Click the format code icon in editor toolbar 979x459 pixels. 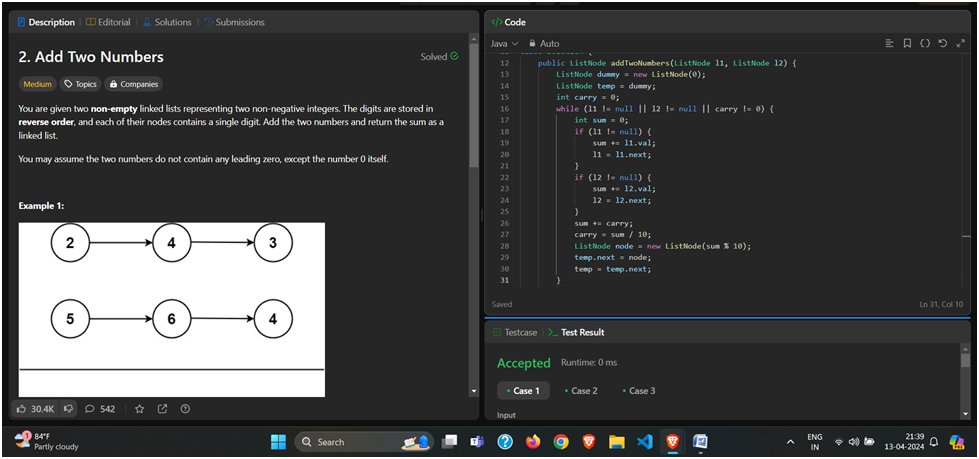coord(890,43)
